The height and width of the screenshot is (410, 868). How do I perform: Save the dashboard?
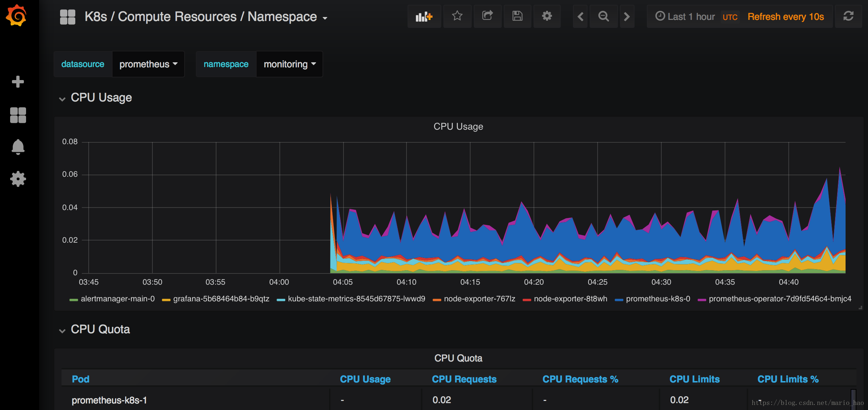click(x=517, y=16)
